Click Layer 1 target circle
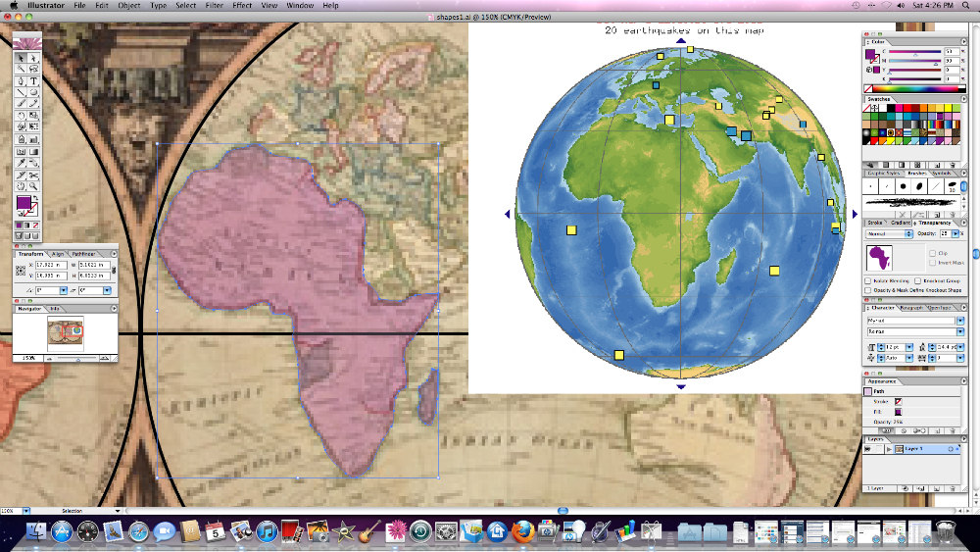The width and height of the screenshot is (980, 552). [x=951, y=449]
